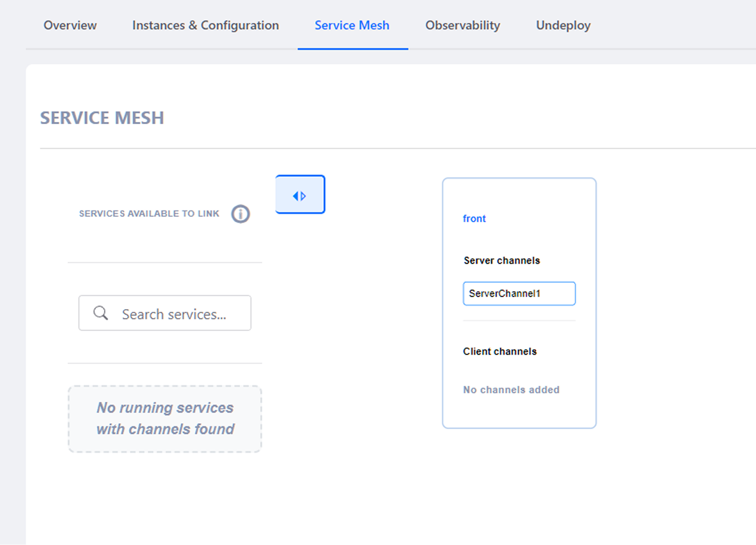Select the Service Mesh tab
The height and width of the screenshot is (545, 756).
(x=352, y=26)
